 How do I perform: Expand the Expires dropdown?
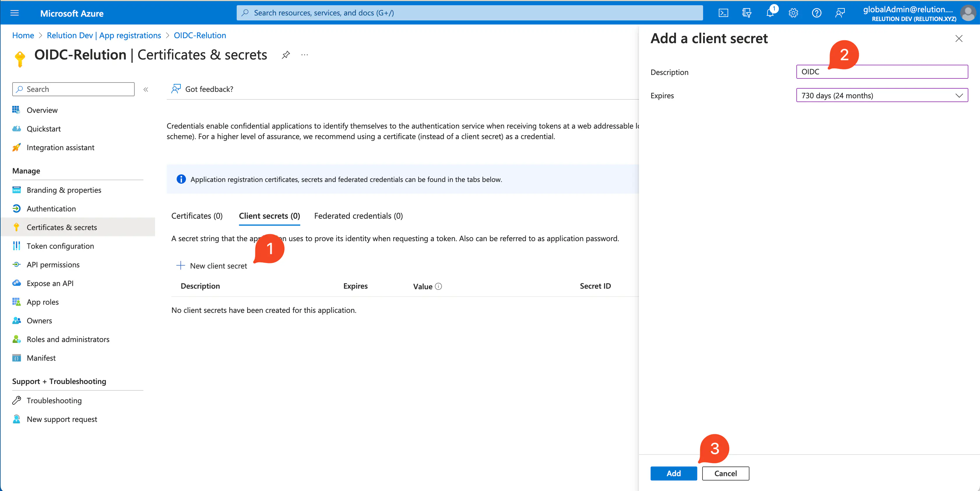882,95
